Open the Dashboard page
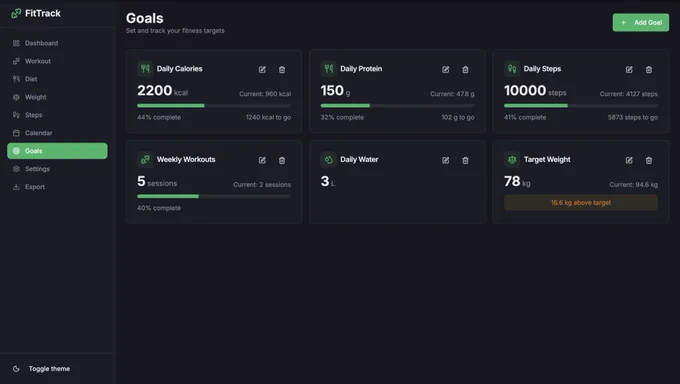 57,43
